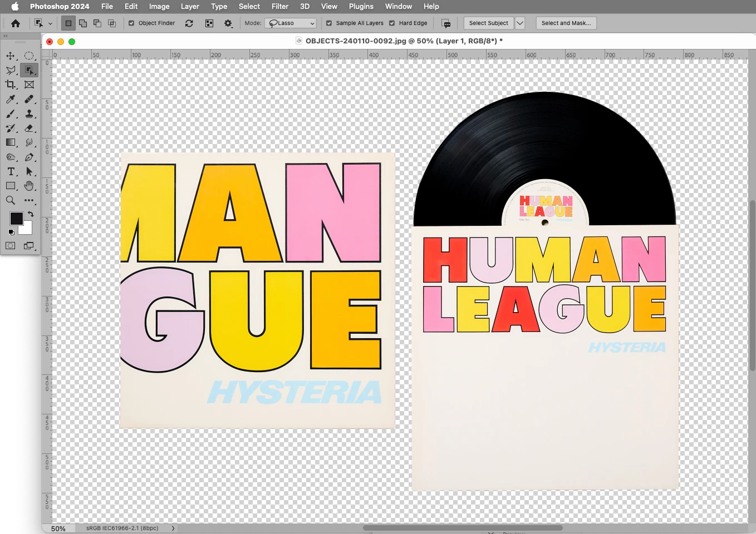Select the Frame tool

29,85
